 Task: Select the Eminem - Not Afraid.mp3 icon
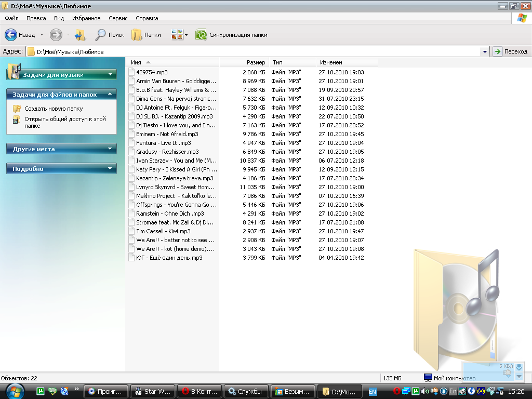[x=131, y=134]
